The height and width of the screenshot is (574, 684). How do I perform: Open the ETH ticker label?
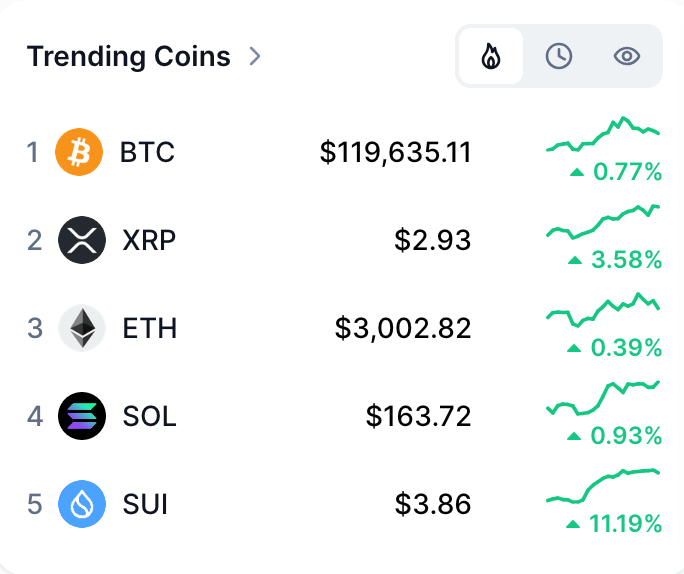[150, 328]
